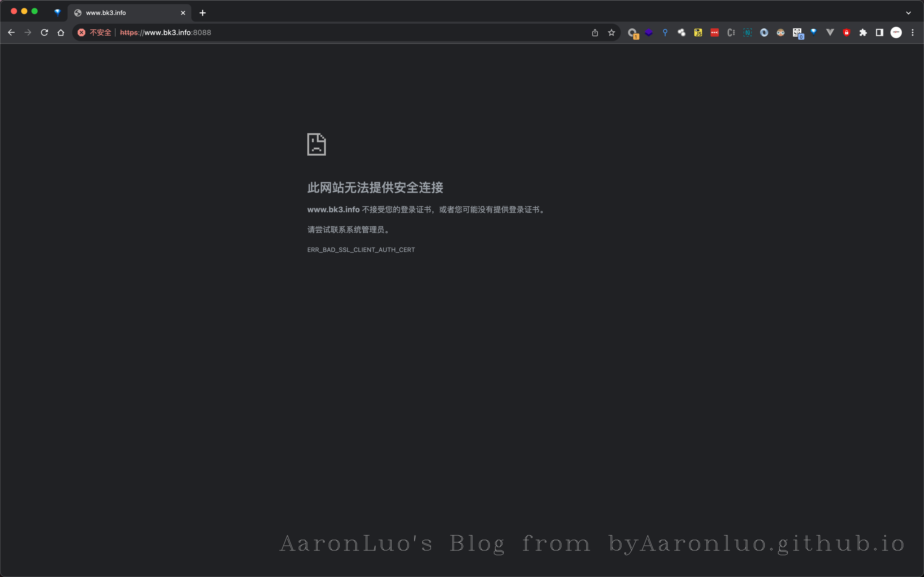Expand the chevron at the window top right

click(x=908, y=13)
